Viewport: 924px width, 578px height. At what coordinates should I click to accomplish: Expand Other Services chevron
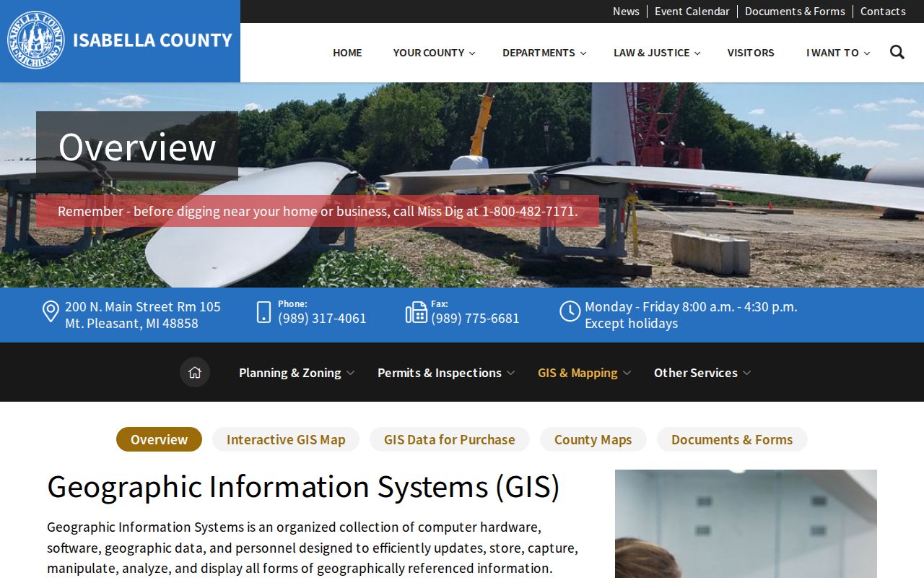tap(746, 373)
